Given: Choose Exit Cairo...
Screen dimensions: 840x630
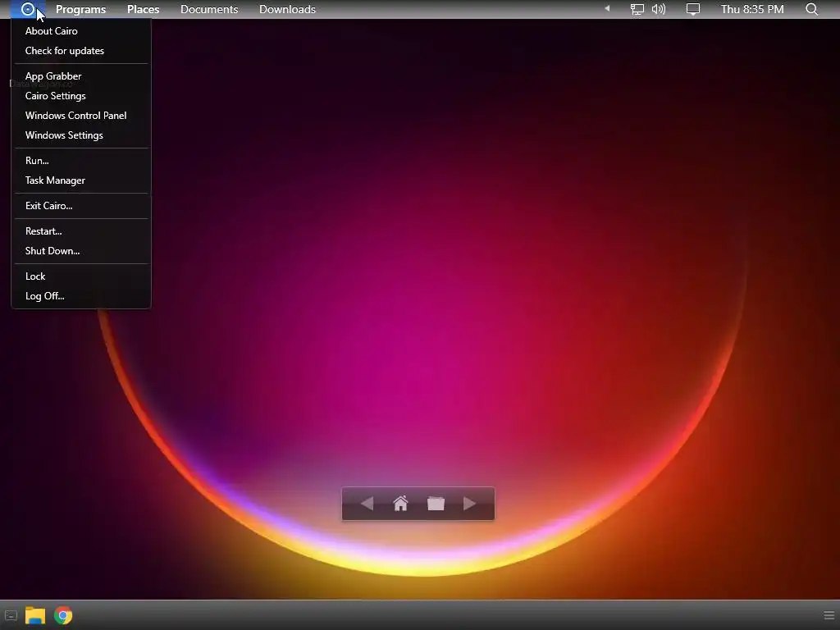Looking at the screenshot, I should [x=81, y=206].
